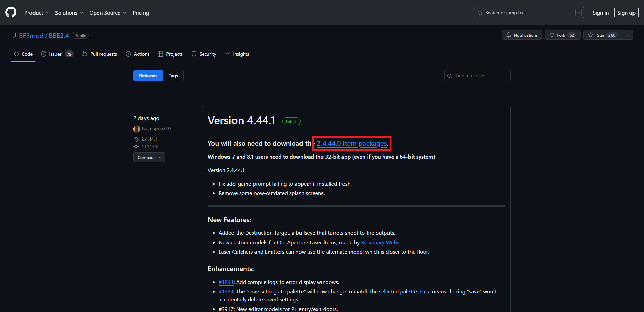Go to the Pricing page
This screenshot has height=312, width=644.
coord(141,13)
